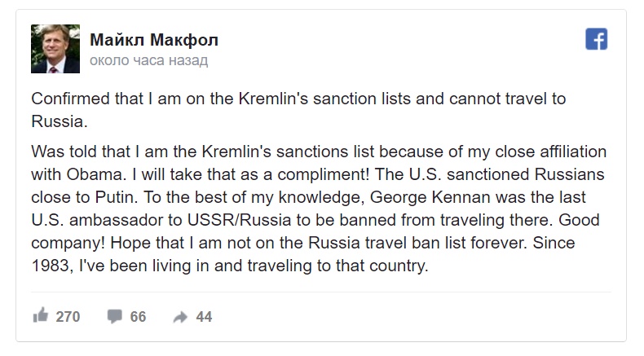644x356 pixels.
Task: Open the Майкл Макфол profile name link
Action: [153, 40]
